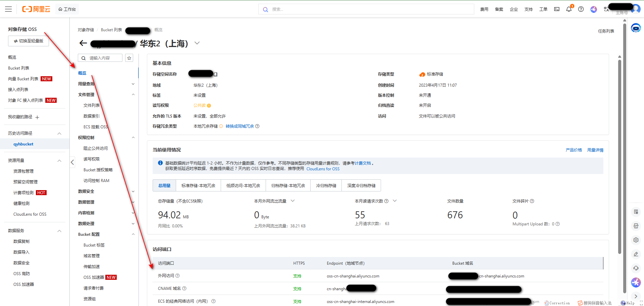The width and height of the screenshot is (644, 306).
Task: Switch to the 标准存储-本地冗余 tab
Action: pyautogui.click(x=198, y=185)
